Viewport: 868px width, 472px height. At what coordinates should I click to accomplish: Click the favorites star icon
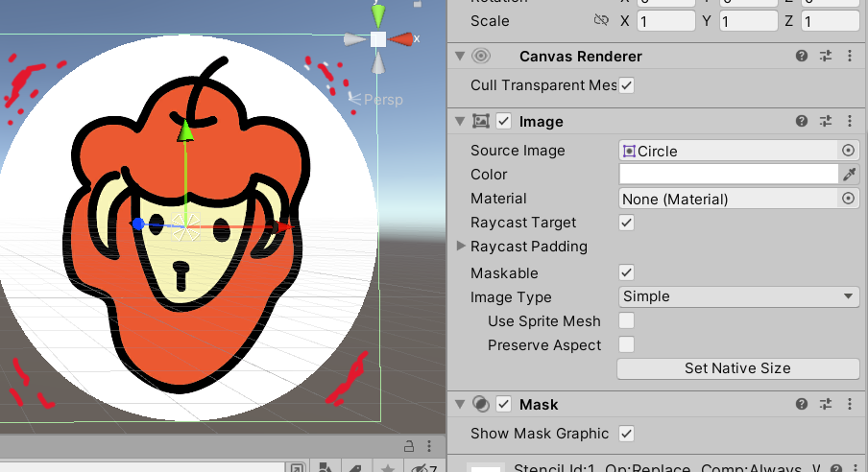tap(388, 468)
